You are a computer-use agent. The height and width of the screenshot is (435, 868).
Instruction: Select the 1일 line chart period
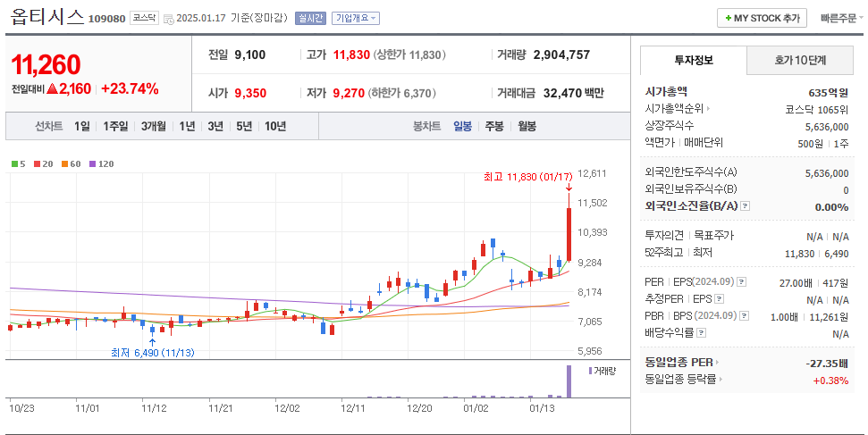(x=82, y=126)
